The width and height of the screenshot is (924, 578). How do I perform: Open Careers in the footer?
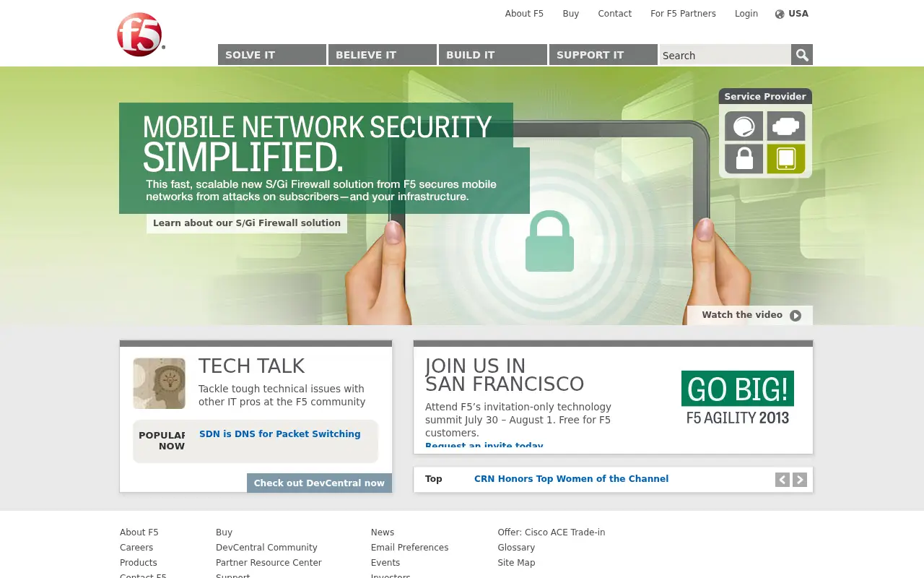(136, 548)
